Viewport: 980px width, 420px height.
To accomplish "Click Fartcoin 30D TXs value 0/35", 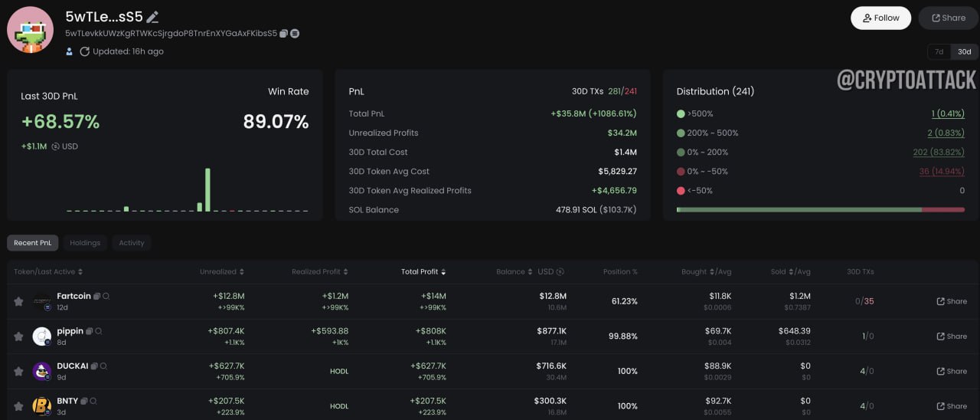I will point(864,301).
